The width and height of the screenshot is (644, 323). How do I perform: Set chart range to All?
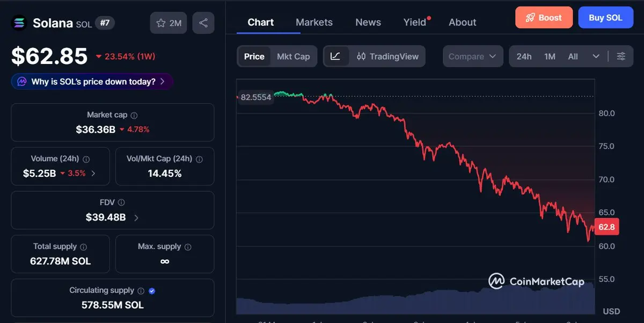tap(573, 56)
